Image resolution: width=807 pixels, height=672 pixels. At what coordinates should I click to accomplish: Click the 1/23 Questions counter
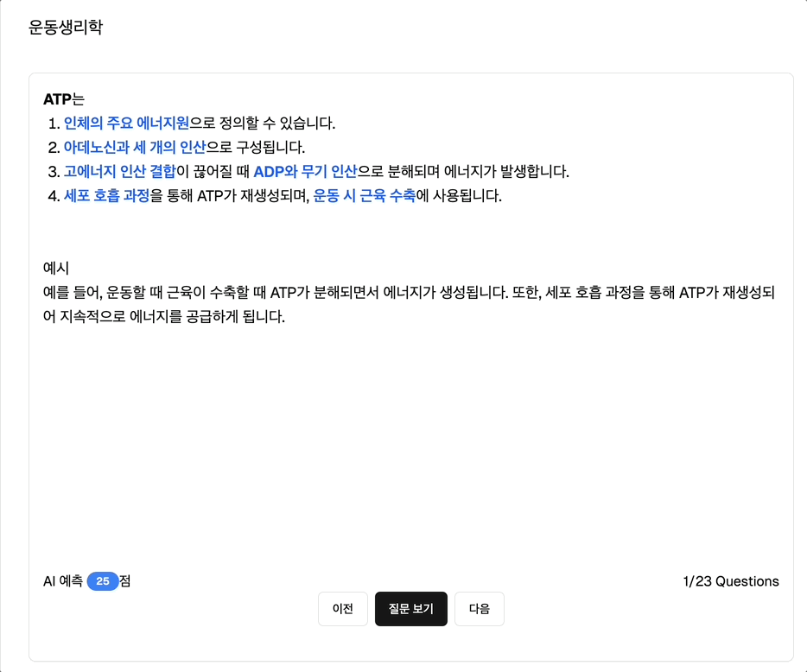[731, 581]
